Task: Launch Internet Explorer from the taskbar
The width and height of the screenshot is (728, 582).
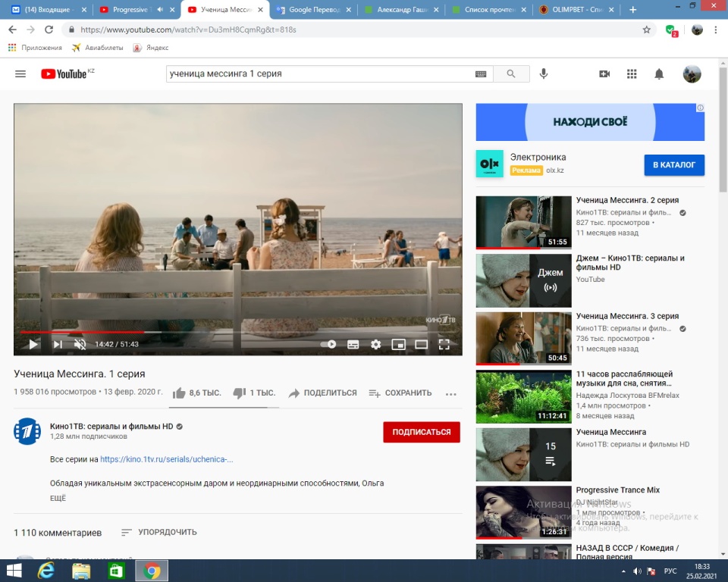Action: 46,571
